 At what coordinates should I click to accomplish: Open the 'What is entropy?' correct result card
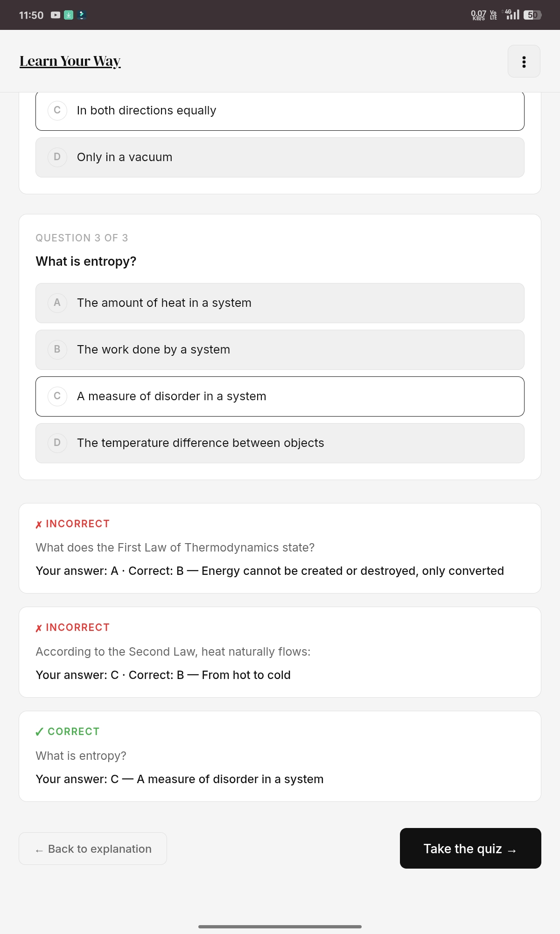coord(280,757)
